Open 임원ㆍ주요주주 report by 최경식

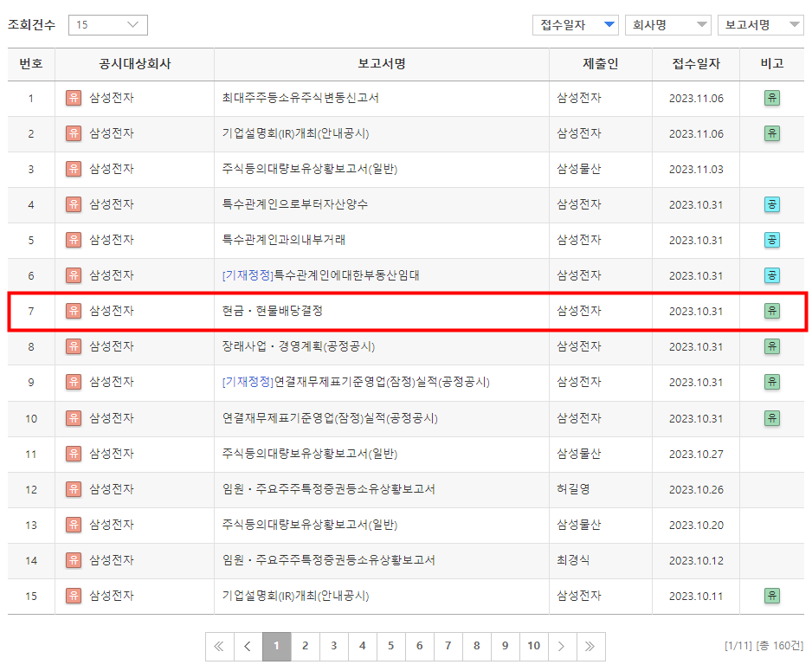[328, 560]
